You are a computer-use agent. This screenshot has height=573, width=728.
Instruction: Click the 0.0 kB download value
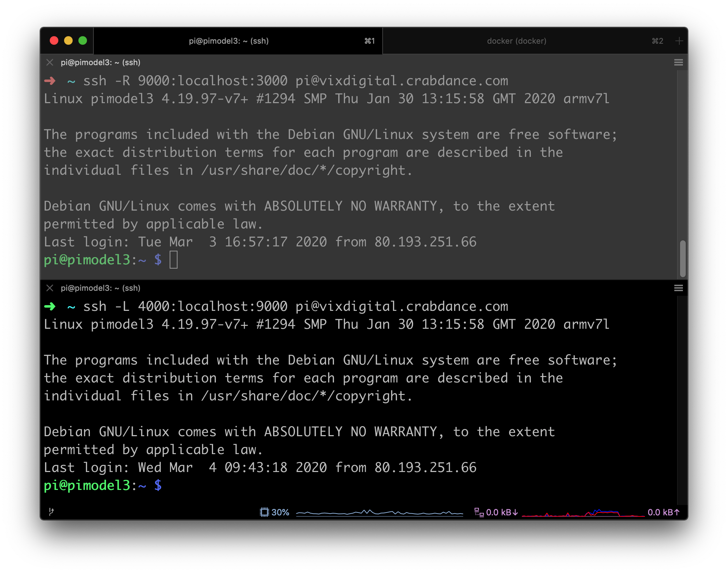pos(502,512)
